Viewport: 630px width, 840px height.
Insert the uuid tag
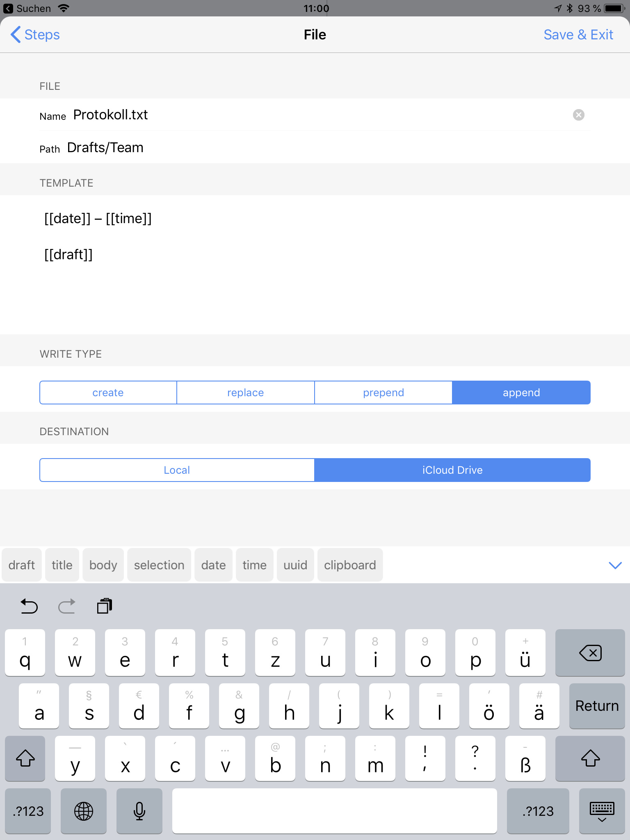295,565
